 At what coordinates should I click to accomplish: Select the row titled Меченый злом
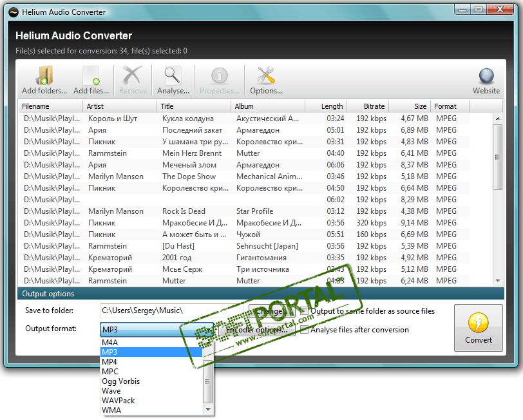pyautogui.click(x=243, y=165)
